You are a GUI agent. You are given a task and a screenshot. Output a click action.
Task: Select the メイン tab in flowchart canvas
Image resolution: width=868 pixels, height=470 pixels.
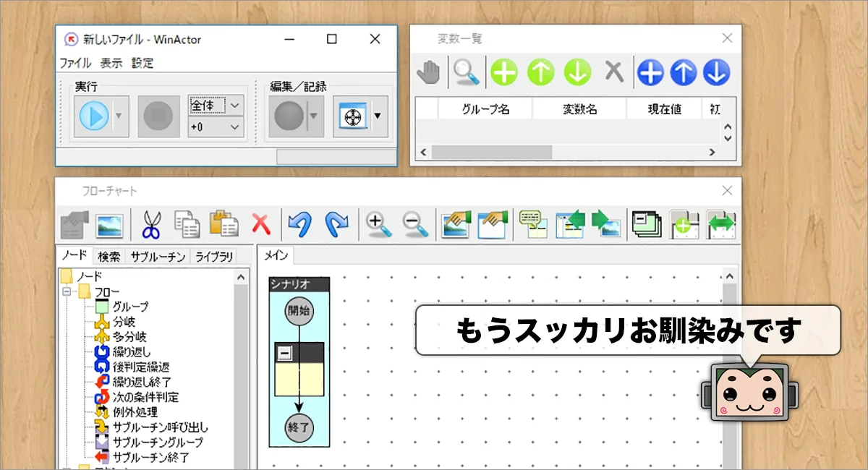click(x=276, y=255)
